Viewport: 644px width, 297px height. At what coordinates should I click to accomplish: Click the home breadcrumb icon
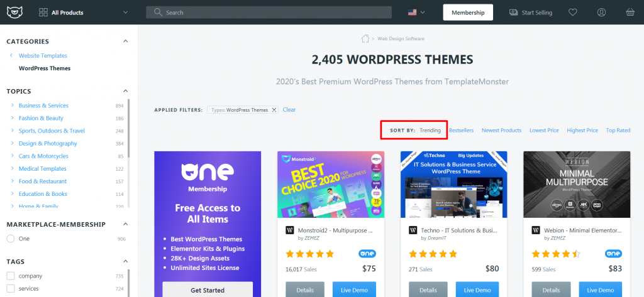coord(364,38)
